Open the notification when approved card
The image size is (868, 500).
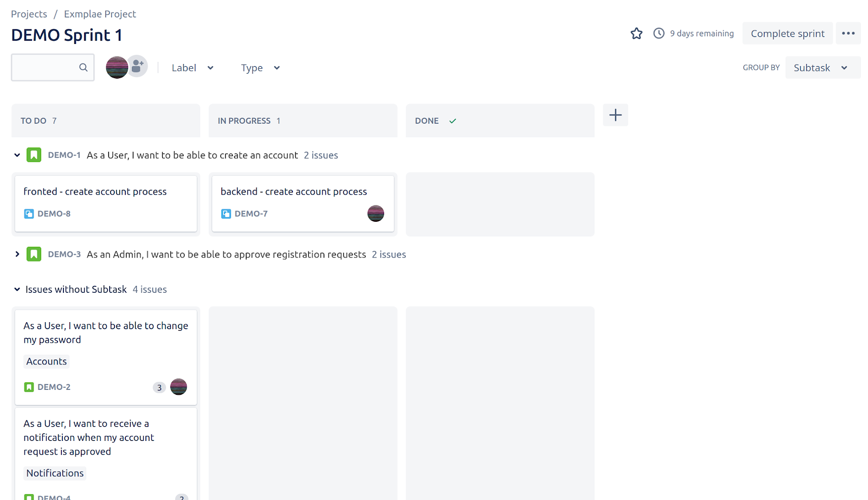106,454
